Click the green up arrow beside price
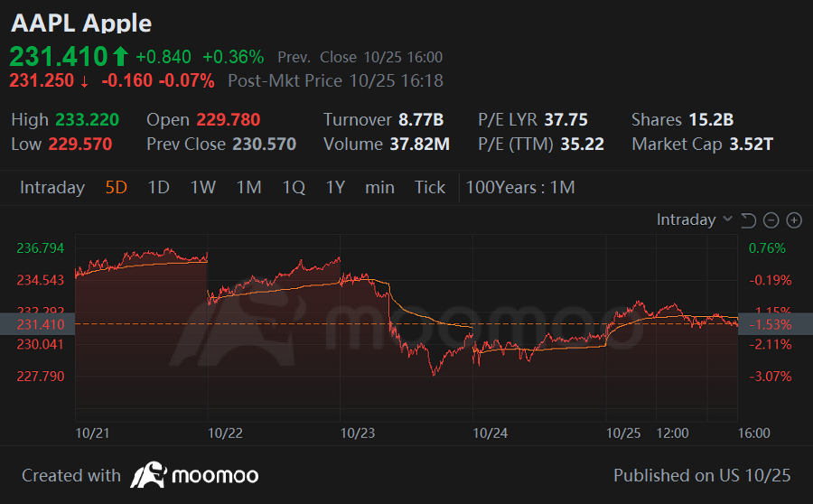The width and height of the screenshot is (813, 504). 120,56
